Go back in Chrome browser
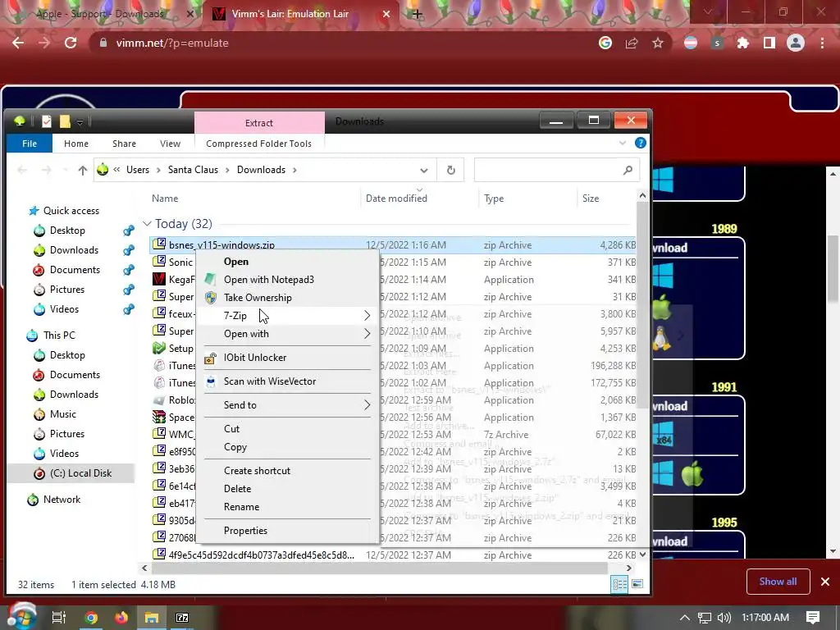840x630 pixels. point(18,43)
